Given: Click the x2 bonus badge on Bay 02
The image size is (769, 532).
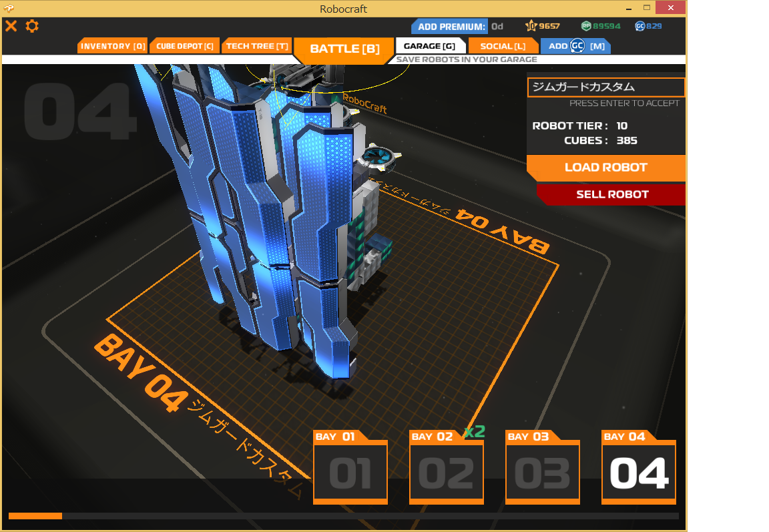Looking at the screenshot, I should pyautogui.click(x=474, y=431).
